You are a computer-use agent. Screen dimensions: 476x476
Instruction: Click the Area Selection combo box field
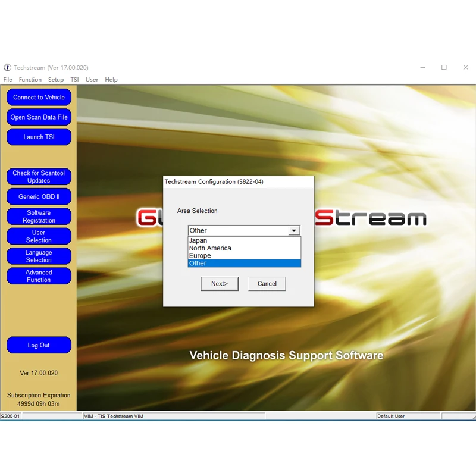[244, 230]
